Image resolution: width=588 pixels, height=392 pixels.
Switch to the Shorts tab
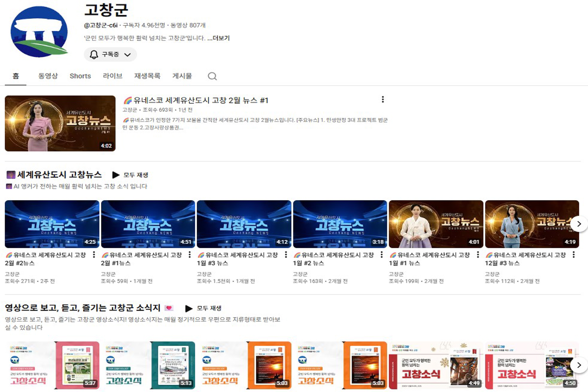tap(80, 76)
